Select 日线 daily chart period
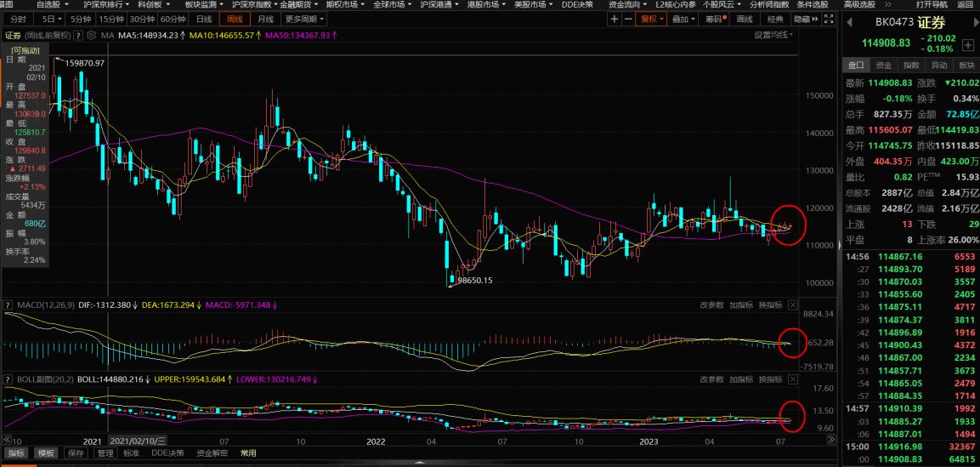 204,20
